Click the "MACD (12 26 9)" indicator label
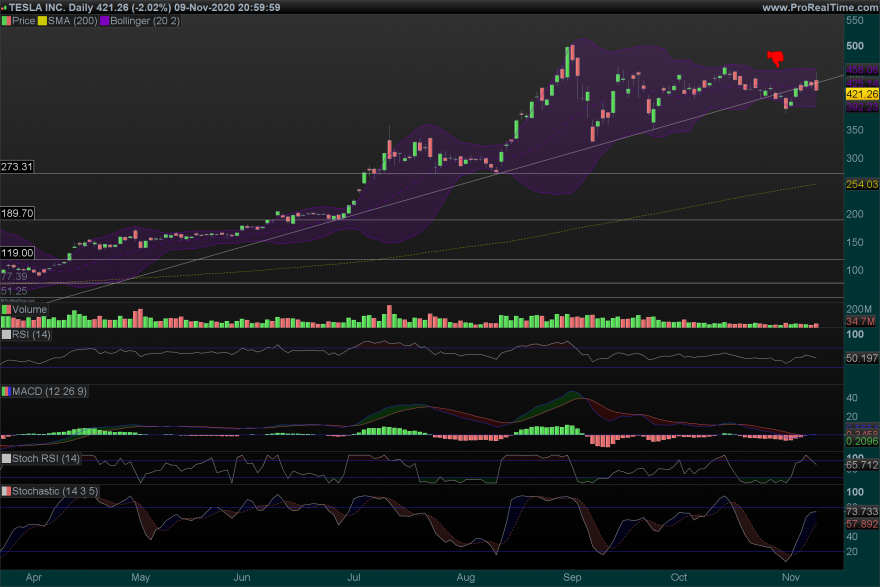The image size is (880, 587). (49, 391)
